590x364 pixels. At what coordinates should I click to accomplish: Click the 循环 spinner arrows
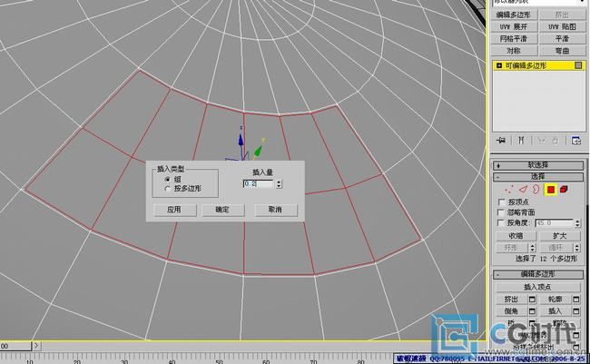click(x=577, y=248)
